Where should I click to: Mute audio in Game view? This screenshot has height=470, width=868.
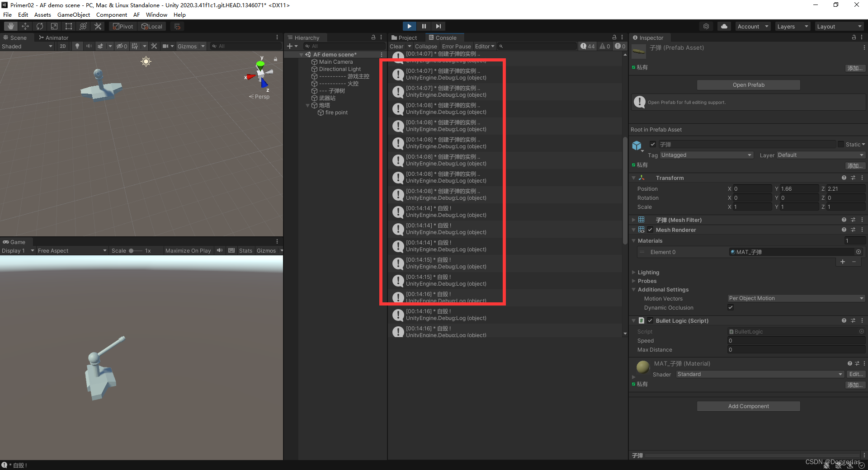click(220, 250)
